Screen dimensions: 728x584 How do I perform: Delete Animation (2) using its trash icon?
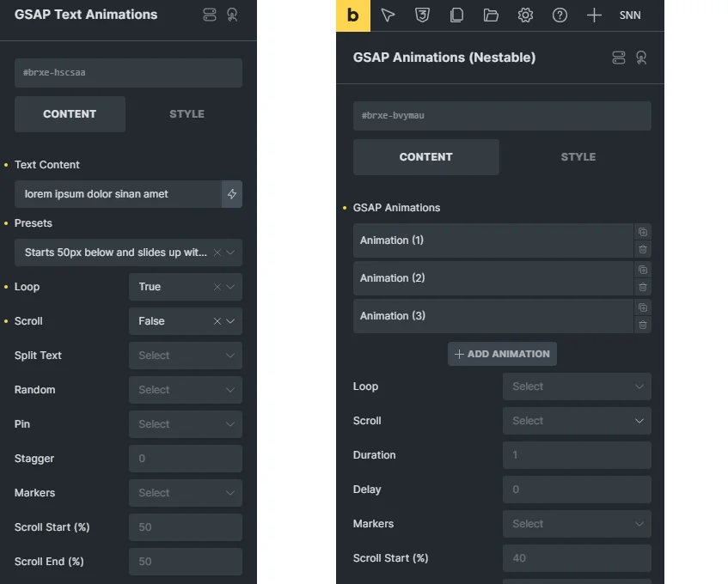(642, 287)
